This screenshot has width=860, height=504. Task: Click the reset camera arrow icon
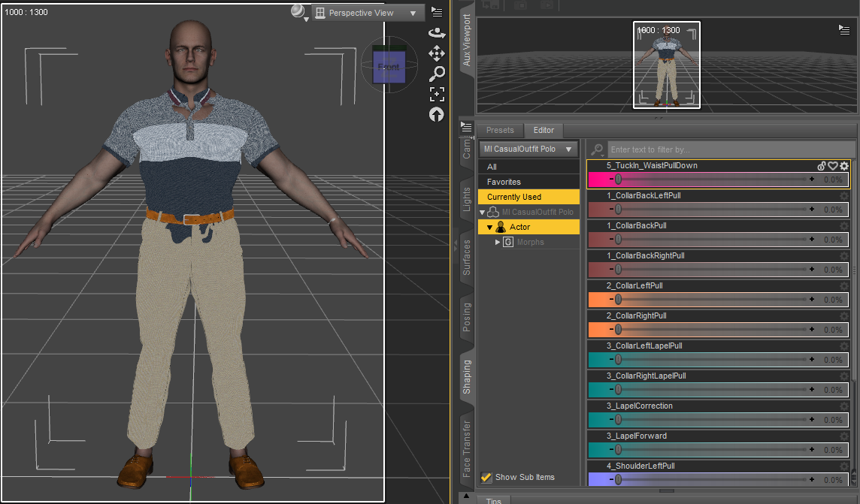pos(437,114)
